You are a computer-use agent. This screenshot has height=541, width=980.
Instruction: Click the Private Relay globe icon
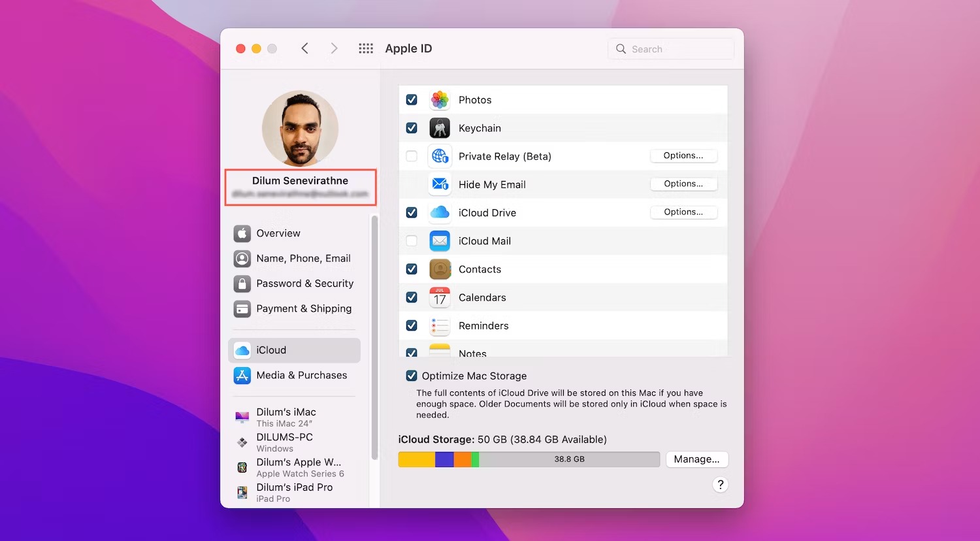pyautogui.click(x=440, y=156)
